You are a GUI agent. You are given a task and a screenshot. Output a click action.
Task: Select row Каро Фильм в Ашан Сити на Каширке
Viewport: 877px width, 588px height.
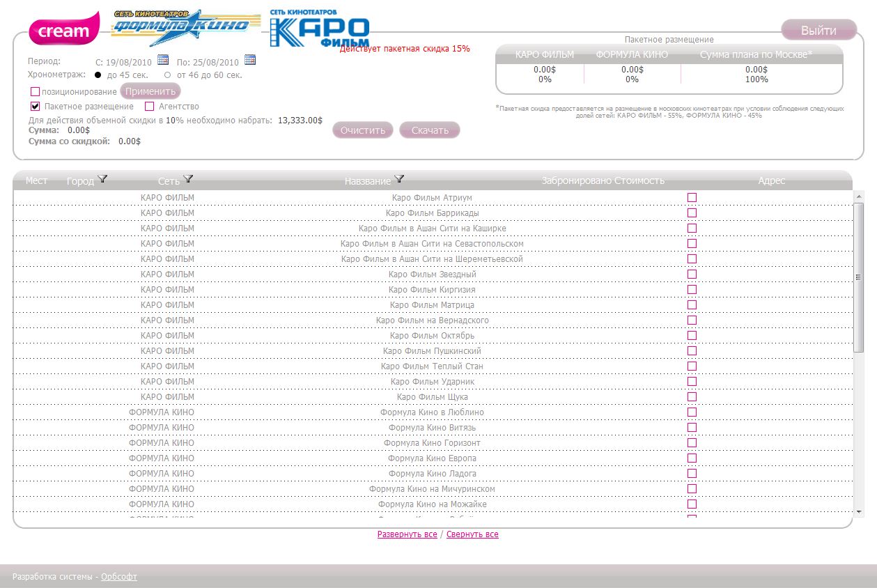(x=433, y=229)
